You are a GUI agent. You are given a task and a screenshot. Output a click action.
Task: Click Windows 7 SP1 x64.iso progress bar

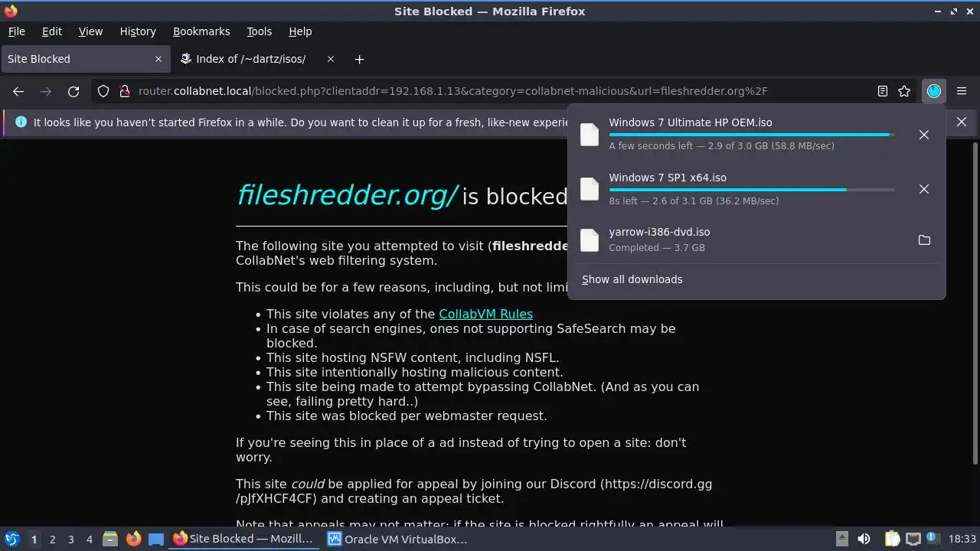[x=752, y=189]
